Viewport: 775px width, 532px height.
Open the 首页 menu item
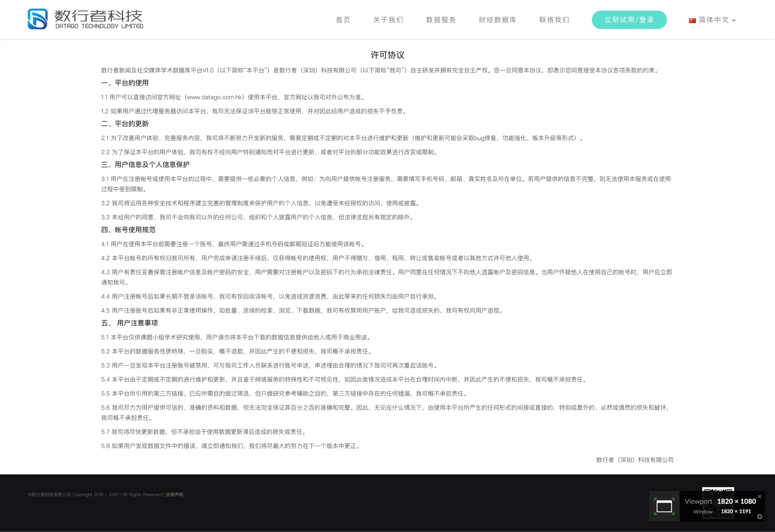(343, 20)
